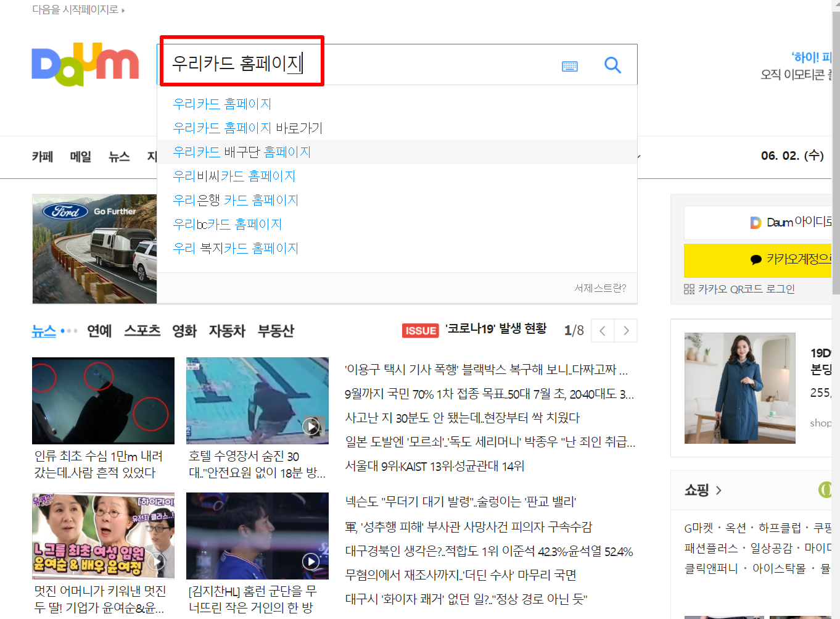Open headline about 성추행 피해 부사관 사망사건
Image resolution: width=840 pixels, height=619 pixels.
(x=468, y=527)
